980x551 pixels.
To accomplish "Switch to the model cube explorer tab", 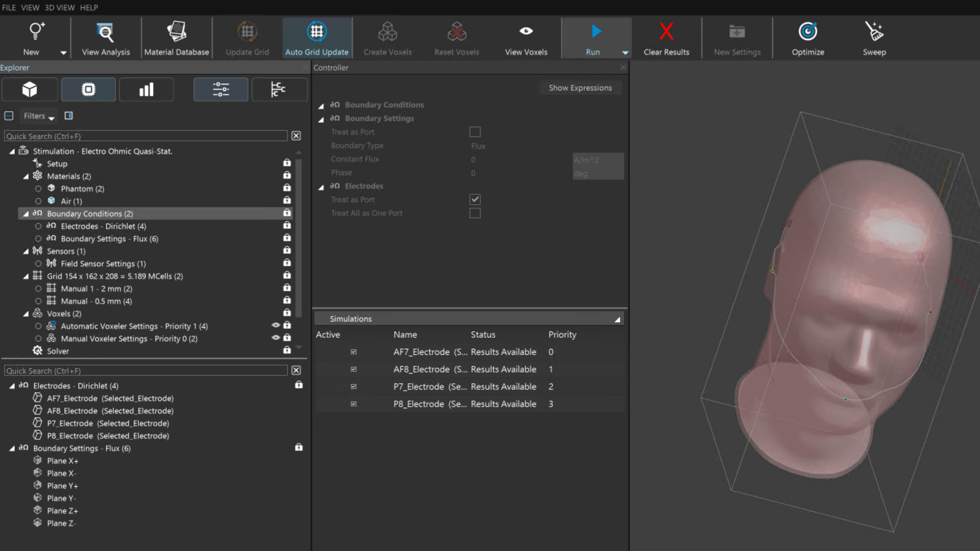I will pos(30,90).
